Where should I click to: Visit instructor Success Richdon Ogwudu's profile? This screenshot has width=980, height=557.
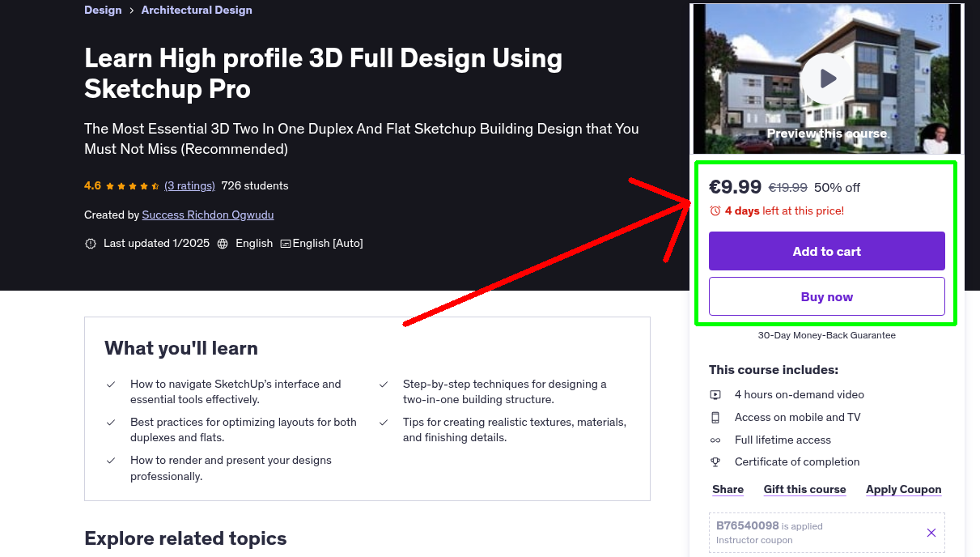(x=209, y=215)
